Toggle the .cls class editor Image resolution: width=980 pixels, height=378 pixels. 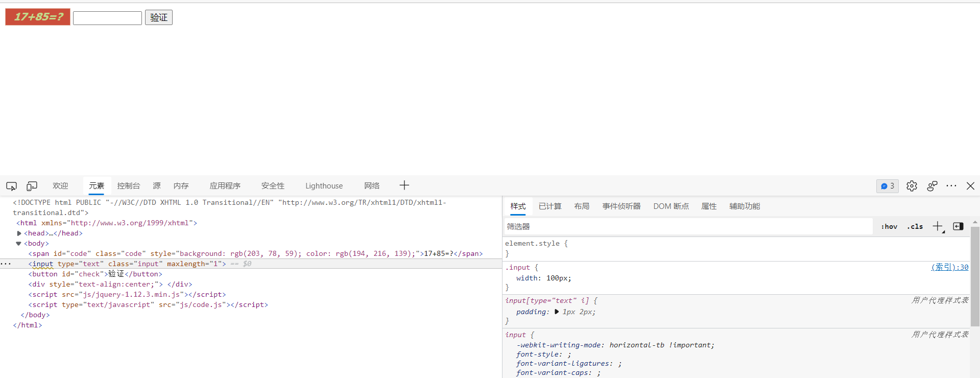(x=915, y=226)
